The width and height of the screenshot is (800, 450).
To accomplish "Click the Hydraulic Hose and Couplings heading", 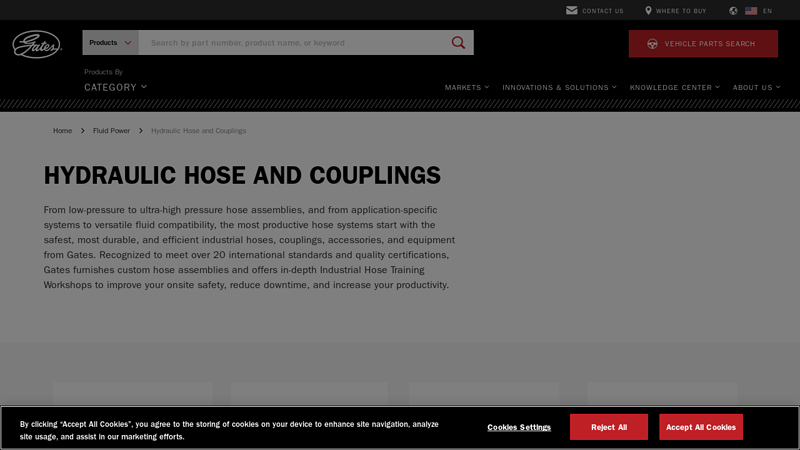I will tap(242, 175).
